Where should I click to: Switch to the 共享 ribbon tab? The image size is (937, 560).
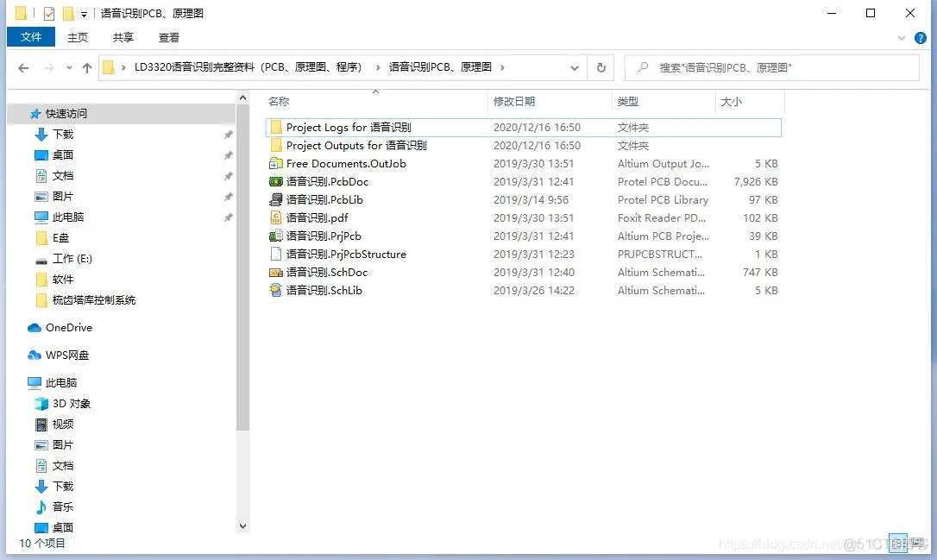point(123,38)
